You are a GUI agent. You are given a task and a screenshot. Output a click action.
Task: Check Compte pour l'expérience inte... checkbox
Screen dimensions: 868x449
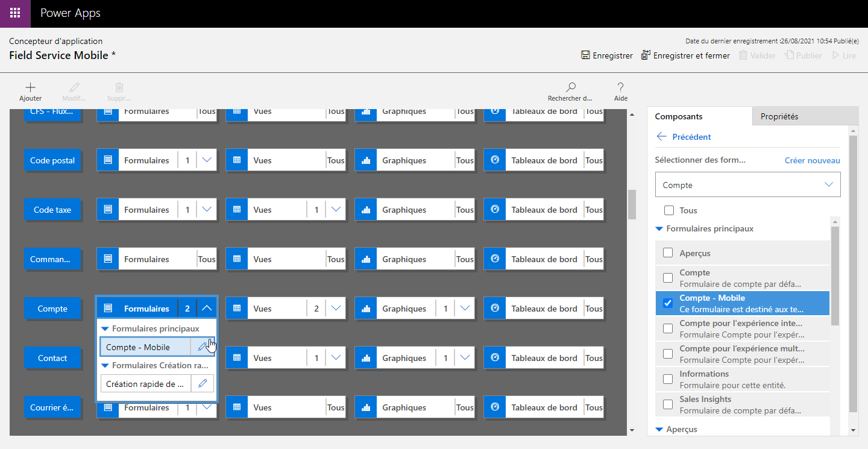pos(668,328)
